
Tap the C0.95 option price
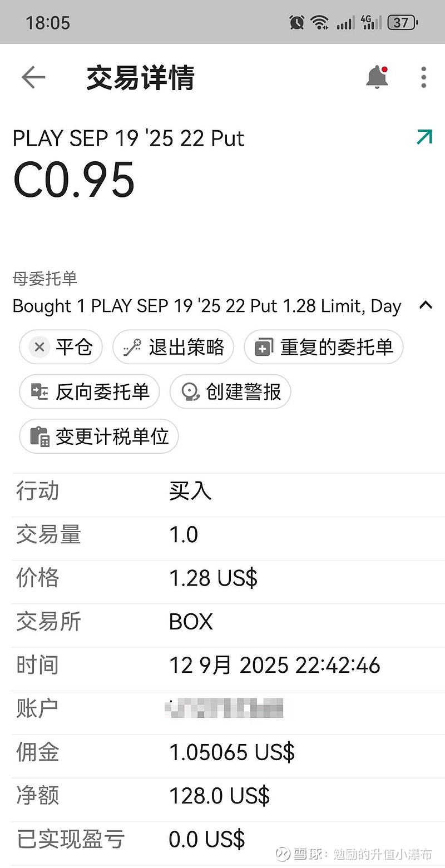[74, 180]
